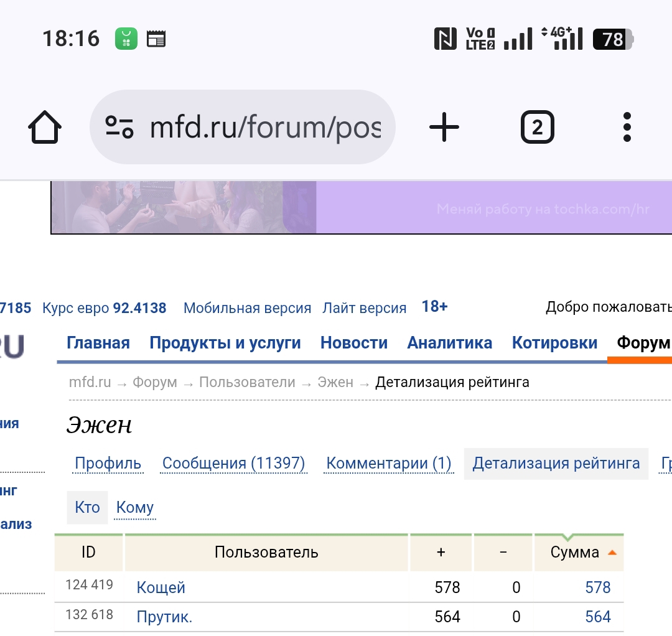Open user Прутик. profile link
The height and width of the screenshot is (636, 672).
pyautogui.click(x=164, y=617)
